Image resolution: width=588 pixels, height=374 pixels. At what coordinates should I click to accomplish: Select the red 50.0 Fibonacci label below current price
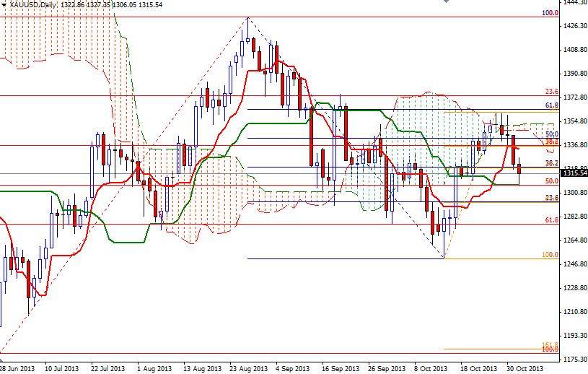[x=552, y=181]
